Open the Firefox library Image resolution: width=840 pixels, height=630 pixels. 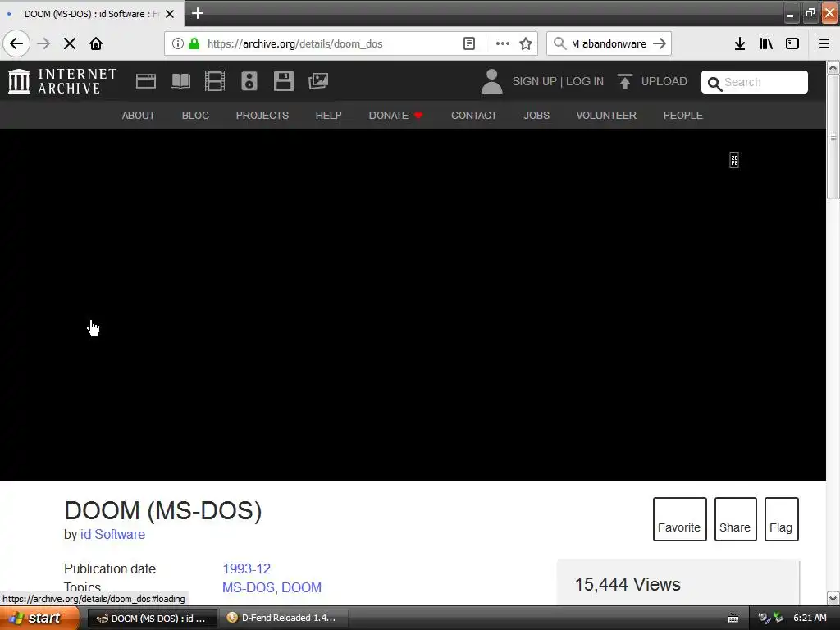[x=766, y=43]
